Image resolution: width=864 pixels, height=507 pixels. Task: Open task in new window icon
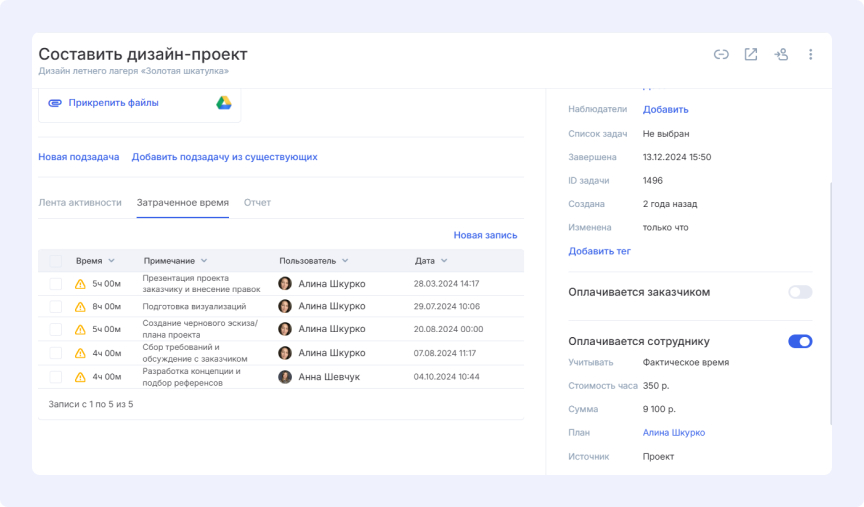[751, 55]
